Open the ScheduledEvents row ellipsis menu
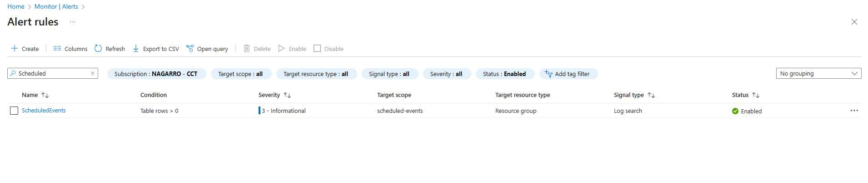 click(854, 111)
